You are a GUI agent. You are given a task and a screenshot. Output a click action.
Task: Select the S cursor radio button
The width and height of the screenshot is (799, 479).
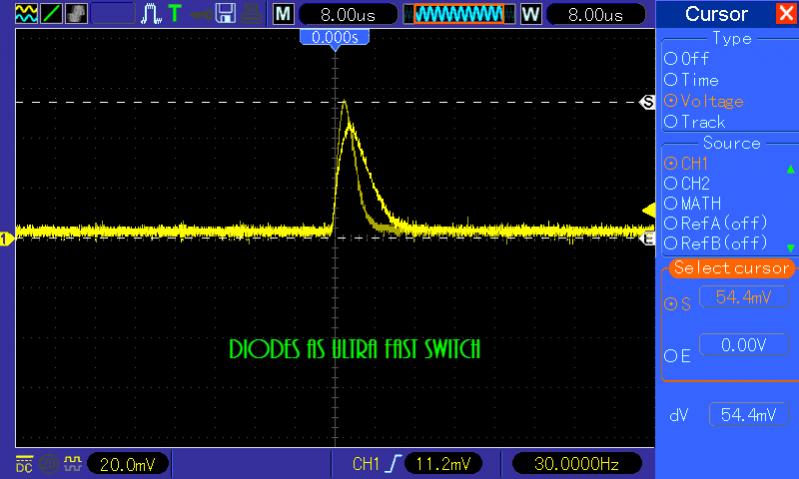click(677, 304)
